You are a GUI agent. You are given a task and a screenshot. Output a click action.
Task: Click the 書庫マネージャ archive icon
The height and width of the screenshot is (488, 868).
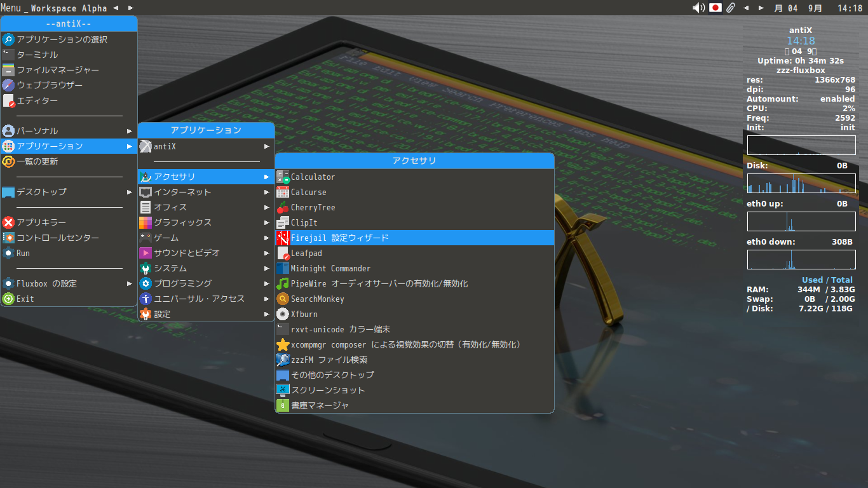[283, 405]
